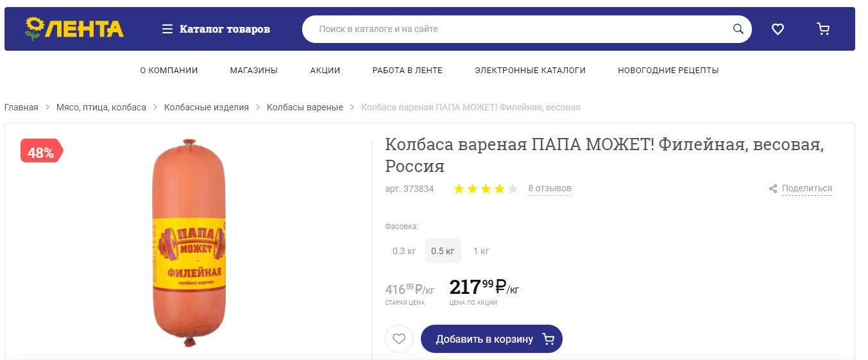Open Электронные каталоги menu item

[530, 71]
